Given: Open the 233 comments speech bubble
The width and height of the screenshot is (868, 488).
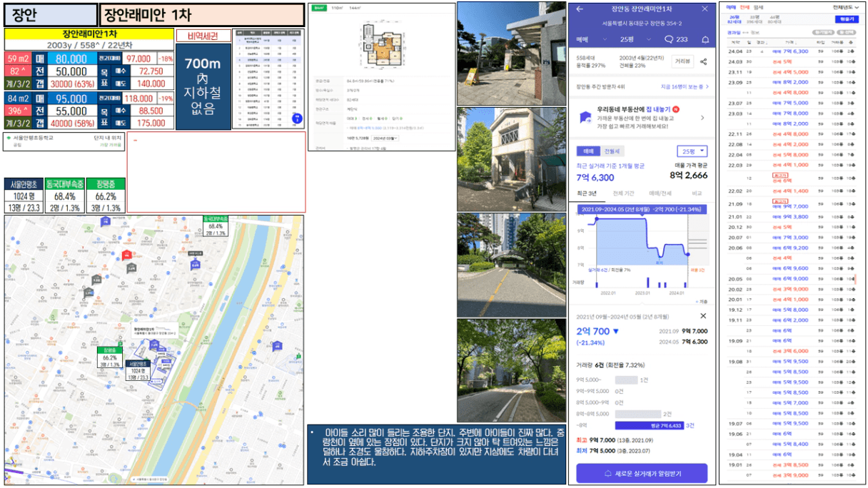Looking at the screenshot, I should coord(677,39).
